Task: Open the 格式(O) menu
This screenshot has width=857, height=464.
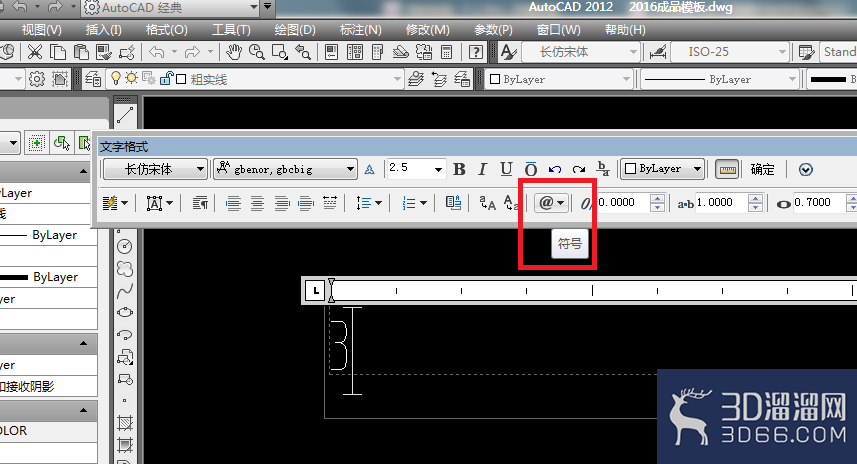Action: pos(166,30)
